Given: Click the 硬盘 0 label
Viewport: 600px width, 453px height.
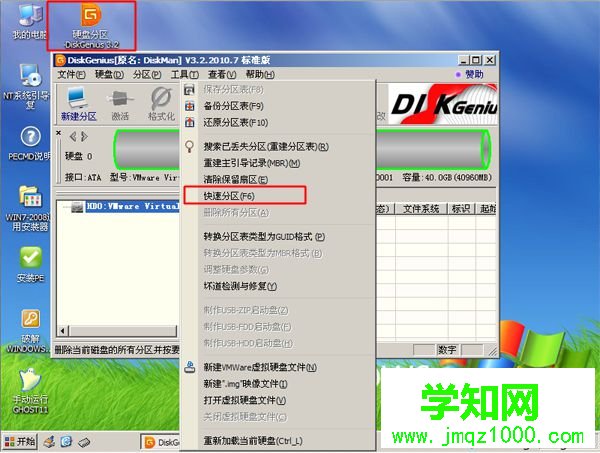Looking at the screenshot, I should click(78, 156).
